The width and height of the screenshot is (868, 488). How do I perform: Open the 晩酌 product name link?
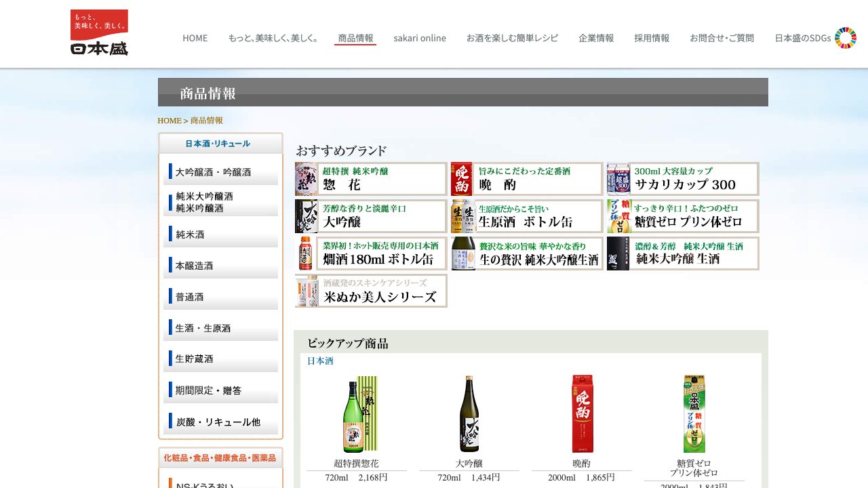582,464
